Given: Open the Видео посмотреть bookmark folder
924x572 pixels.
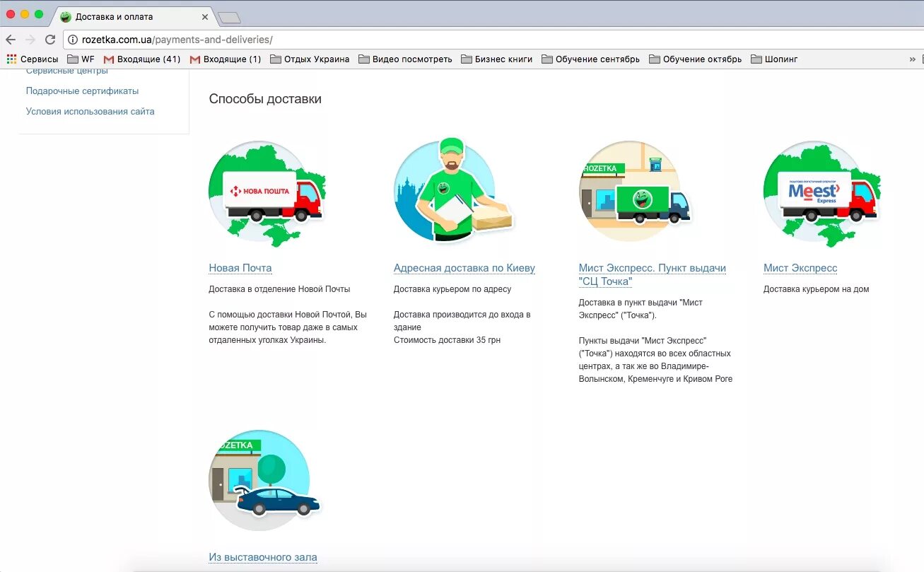Looking at the screenshot, I should pos(405,59).
